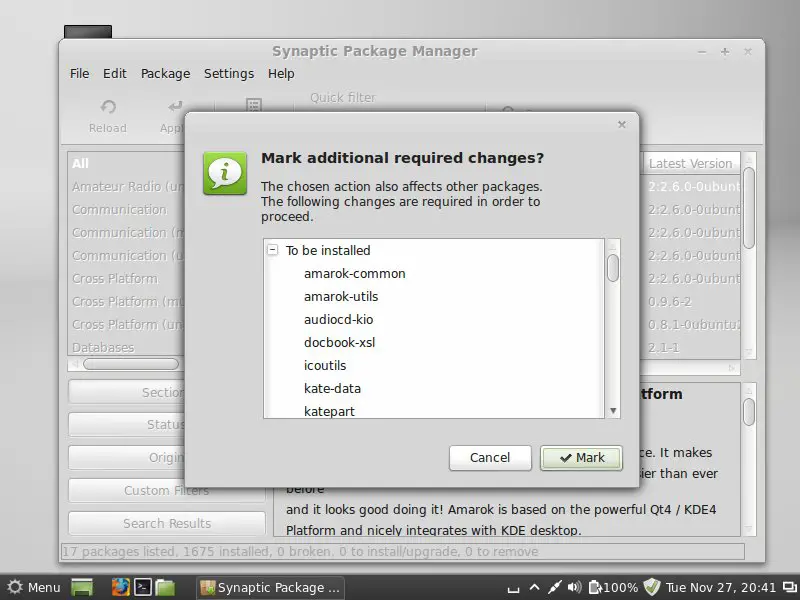Maximize the Synaptic Package Manager window
800x600 pixels.
tap(724, 52)
